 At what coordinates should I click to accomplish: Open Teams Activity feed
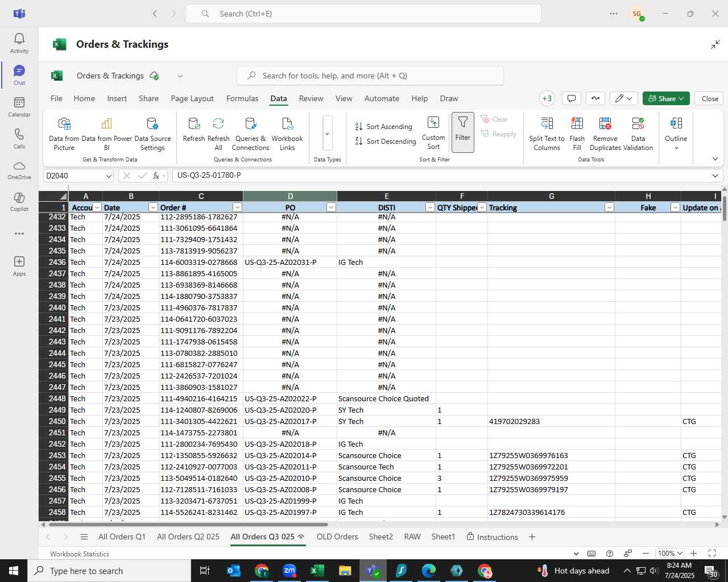[x=19, y=43]
